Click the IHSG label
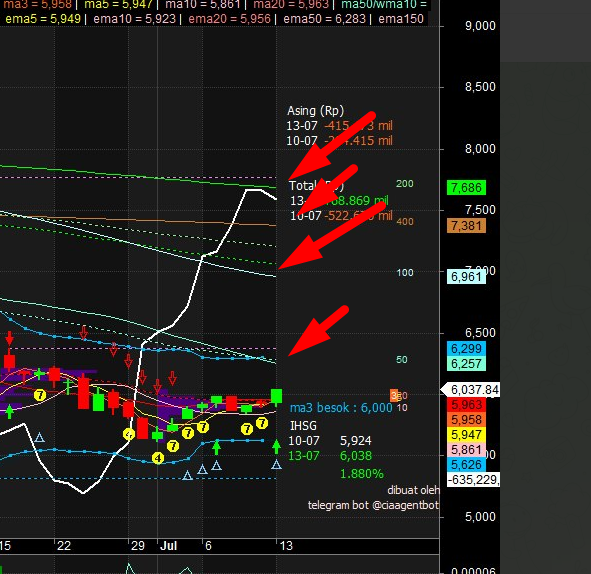591x574 pixels. (x=303, y=426)
